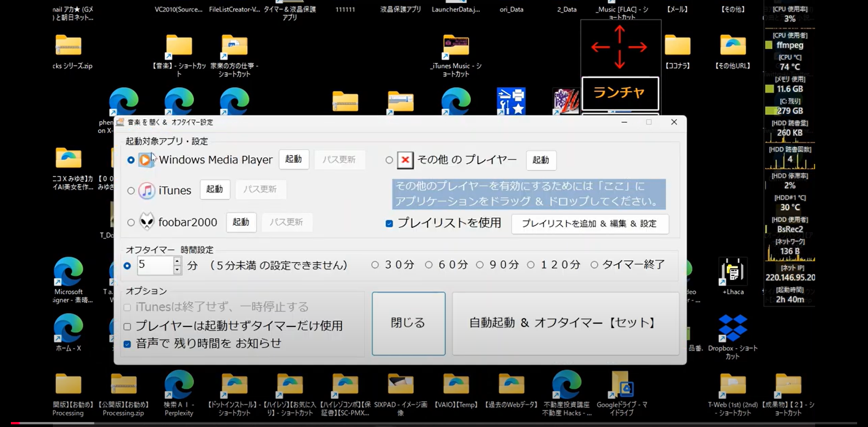The image size is (868, 427).
Task: Decrease timer minutes with down arrow
Action: [177, 270]
